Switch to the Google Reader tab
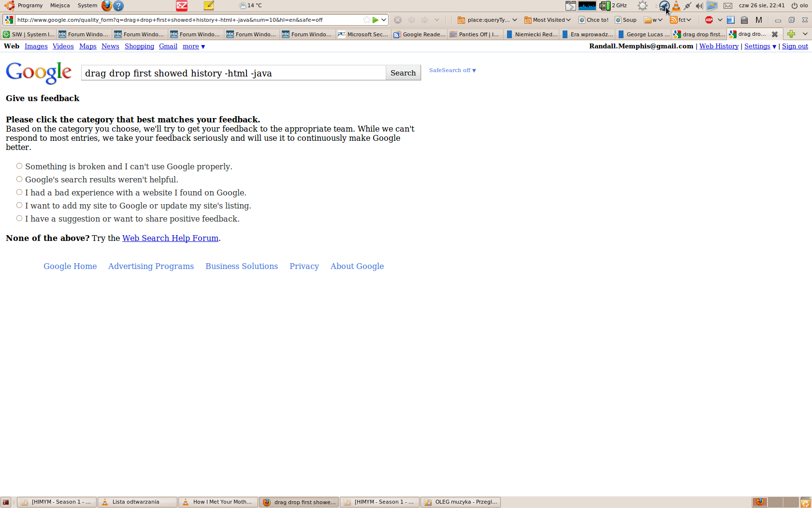The height and width of the screenshot is (508, 812). coord(420,34)
